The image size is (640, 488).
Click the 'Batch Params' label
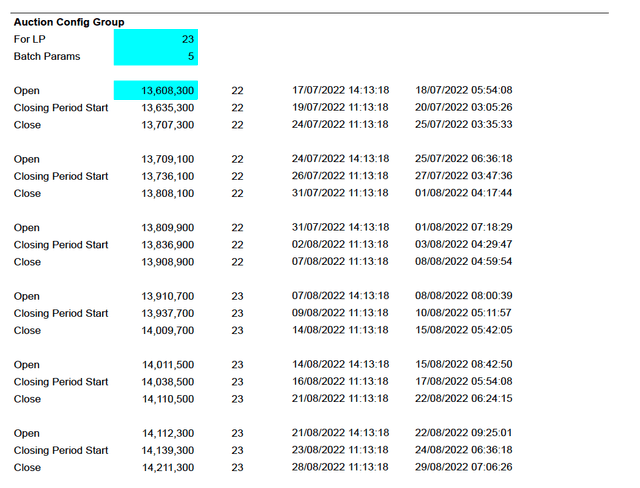[47, 56]
